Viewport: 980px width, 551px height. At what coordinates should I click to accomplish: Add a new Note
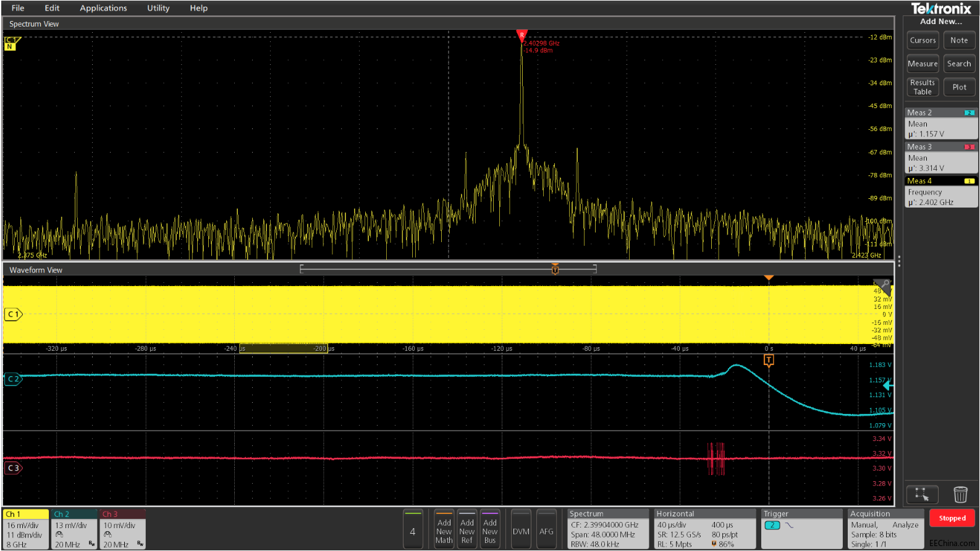[959, 40]
